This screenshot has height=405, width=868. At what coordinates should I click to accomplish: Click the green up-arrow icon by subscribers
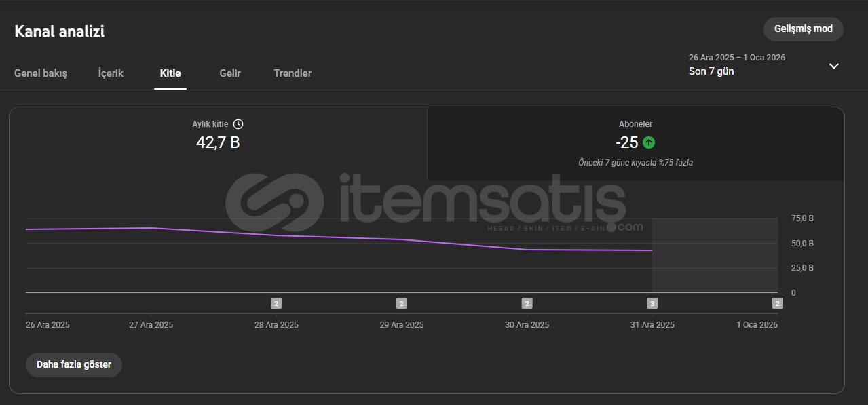[649, 142]
